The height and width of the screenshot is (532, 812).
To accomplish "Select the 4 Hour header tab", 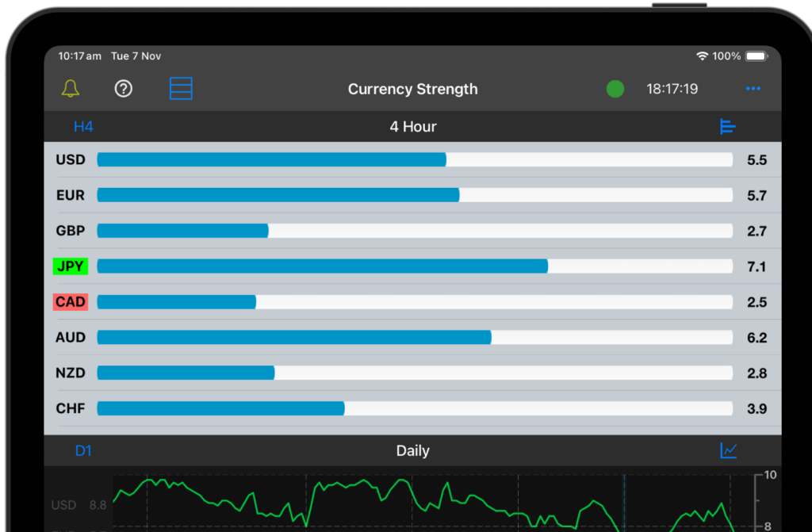I will (412, 125).
